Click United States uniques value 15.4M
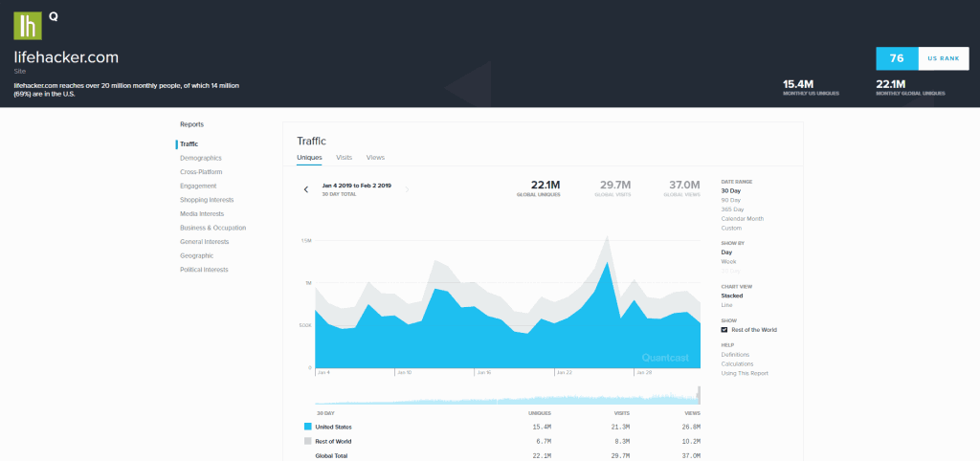 [540, 428]
